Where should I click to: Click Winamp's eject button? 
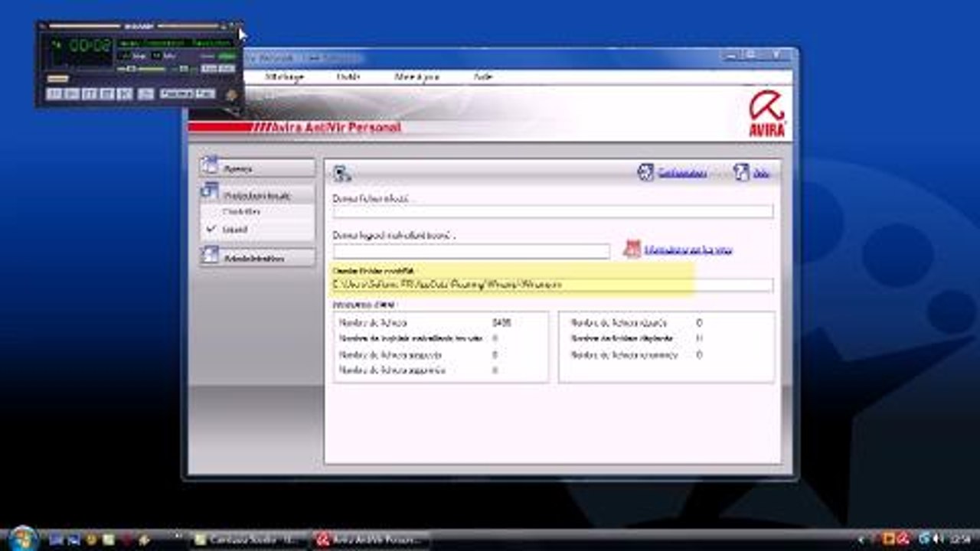click(146, 94)
